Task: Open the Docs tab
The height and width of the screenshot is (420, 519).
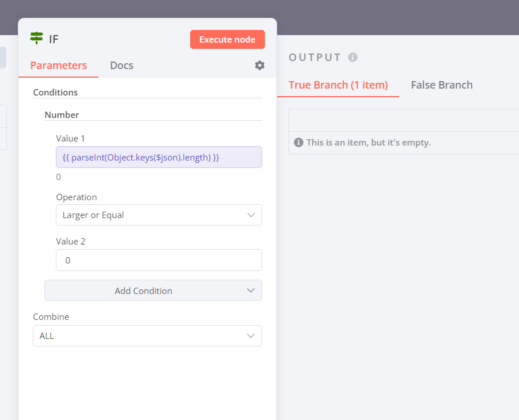Action: coord(122,66)
